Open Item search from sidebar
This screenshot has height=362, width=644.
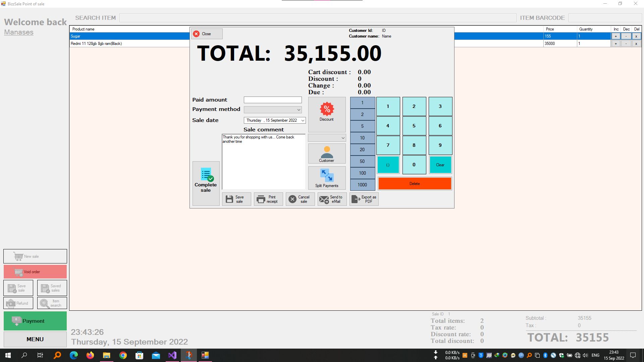(x=52, y=303)
